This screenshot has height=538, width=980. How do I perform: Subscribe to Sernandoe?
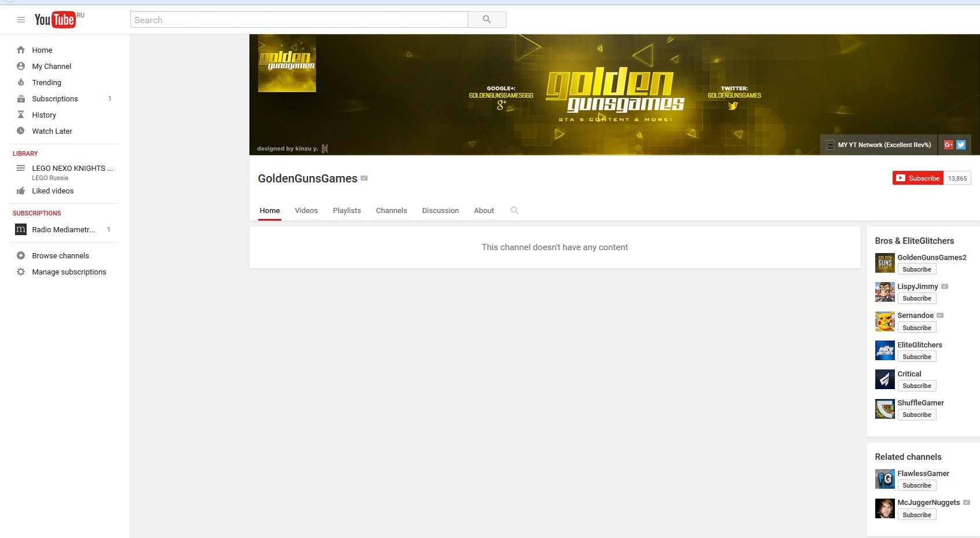coord(917,328)
